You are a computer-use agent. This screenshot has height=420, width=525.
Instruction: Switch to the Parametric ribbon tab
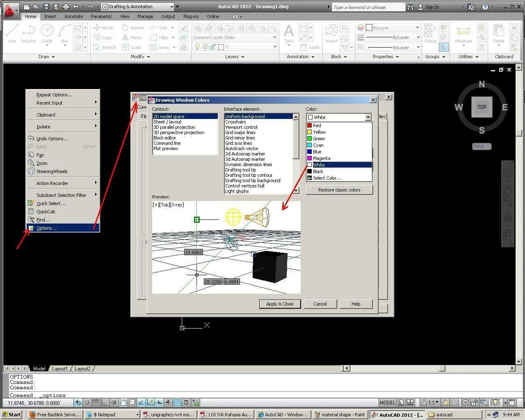pyautogui.click(x=102, y=16)
